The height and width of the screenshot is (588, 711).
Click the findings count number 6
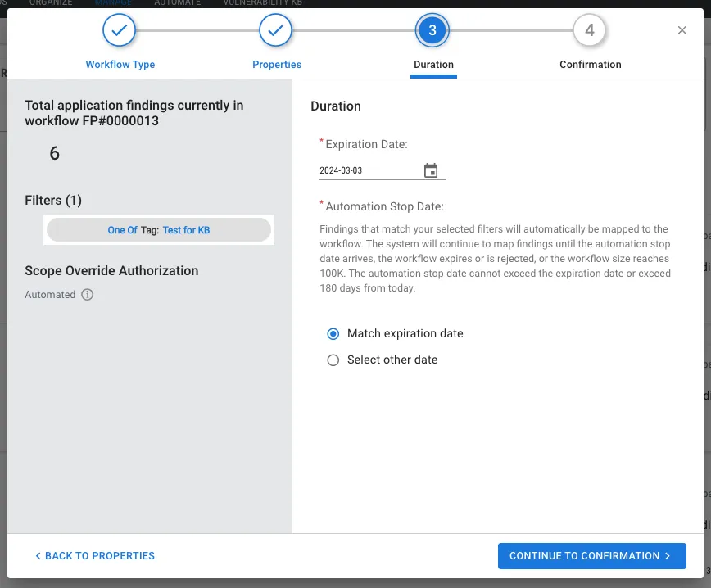tap(54, 153)
